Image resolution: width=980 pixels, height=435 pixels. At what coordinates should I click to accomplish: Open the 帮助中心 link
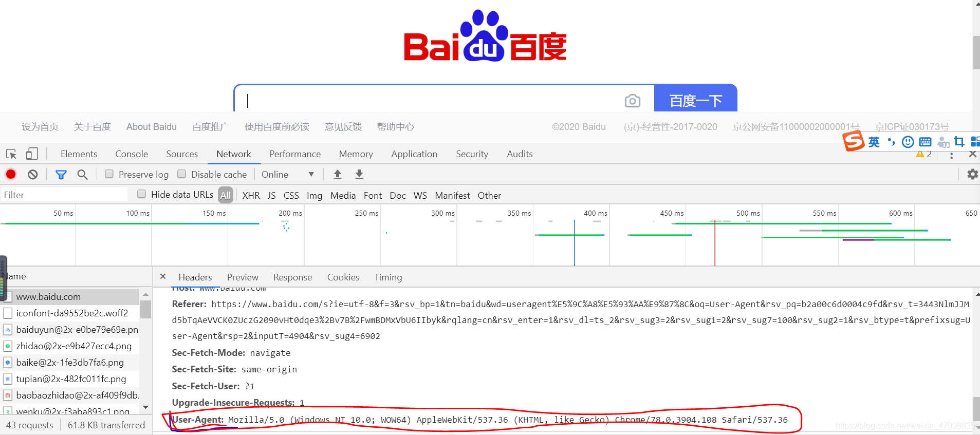395,127
